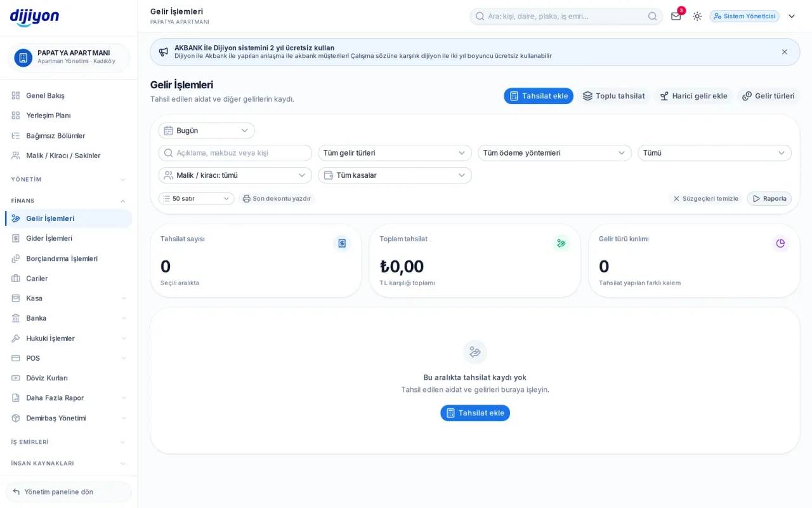Click the Açıklama, makbuz veya kişi search field
Screen dimensions: 812x508
[x=235, y=153]
